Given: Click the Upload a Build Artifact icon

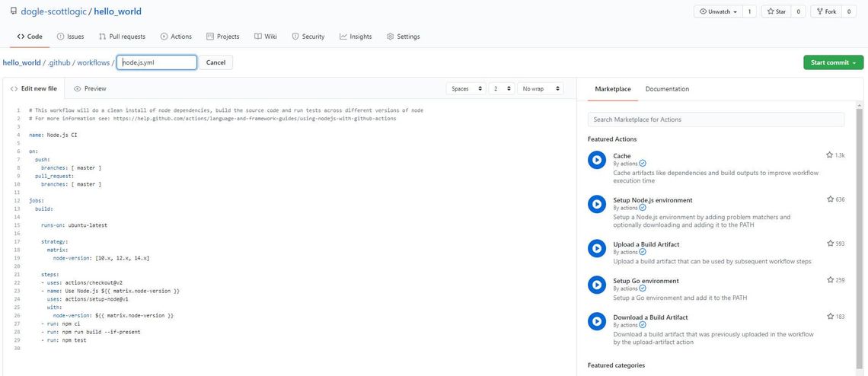Looking at the screenshot, I should [596, 248].
